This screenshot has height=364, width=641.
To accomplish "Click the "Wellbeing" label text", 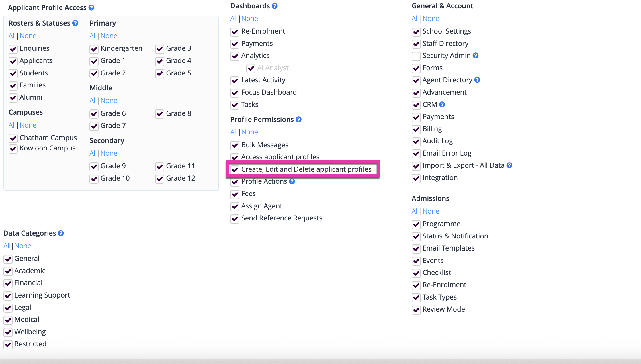I will [30, 332].
